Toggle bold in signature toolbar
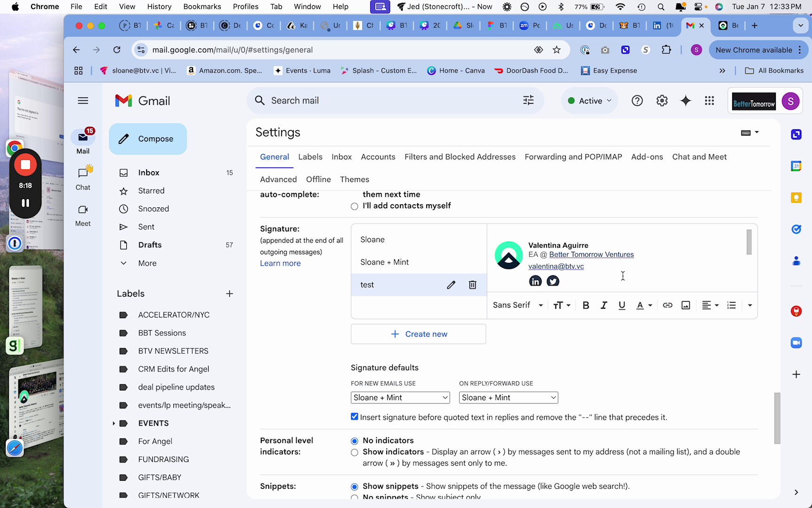The image size is (812, 508). pyautogui.click(x=586, y=305)
